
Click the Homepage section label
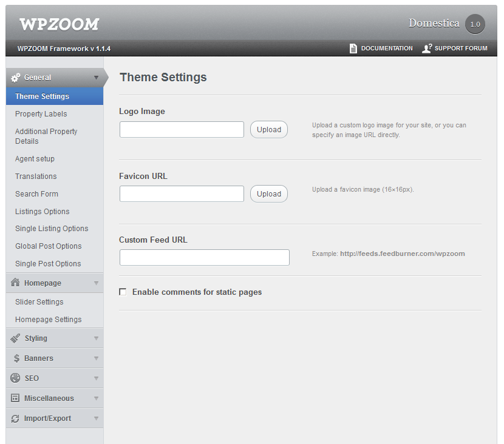click(43, 283)
